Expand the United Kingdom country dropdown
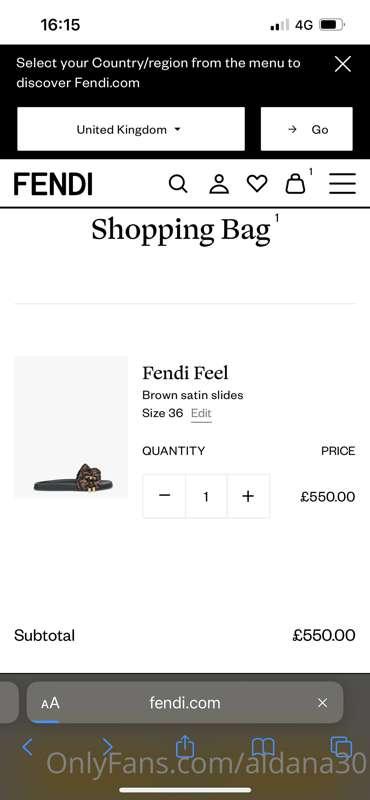This screenshot has height=800, width=370. pos(131,129)
